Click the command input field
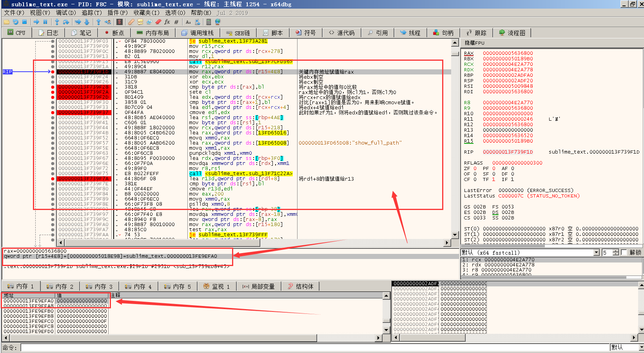The height and width of the screenshot is (353, 644). tap(315, 347)
